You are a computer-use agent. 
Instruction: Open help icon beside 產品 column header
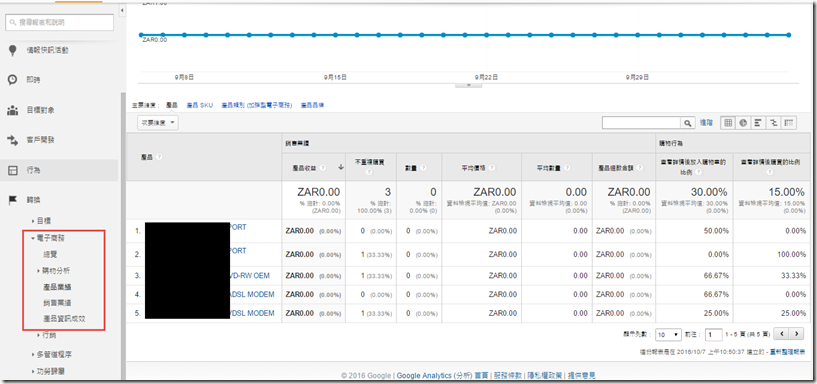click(158, 157)
